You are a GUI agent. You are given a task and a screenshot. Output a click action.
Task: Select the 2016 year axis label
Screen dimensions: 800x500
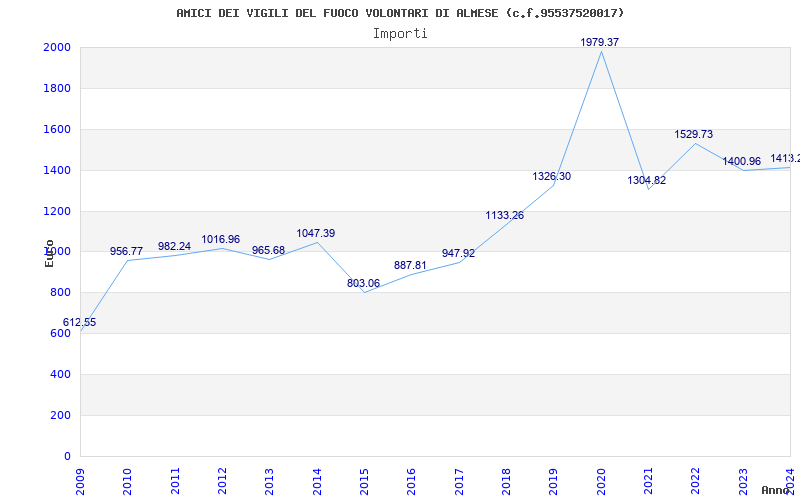pyautogui.click(x=412, y=482)
